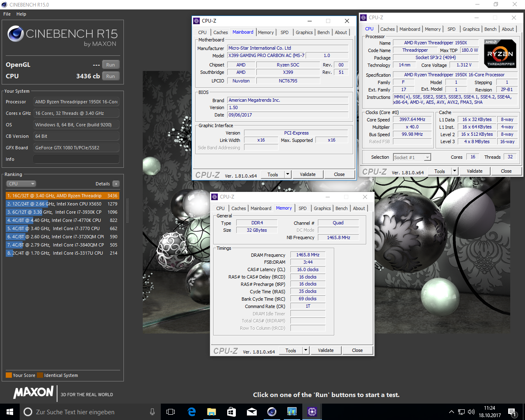This screenshot has height=420, width=525.
Task: Click Close button in CPU window
Action: (506, 171)
